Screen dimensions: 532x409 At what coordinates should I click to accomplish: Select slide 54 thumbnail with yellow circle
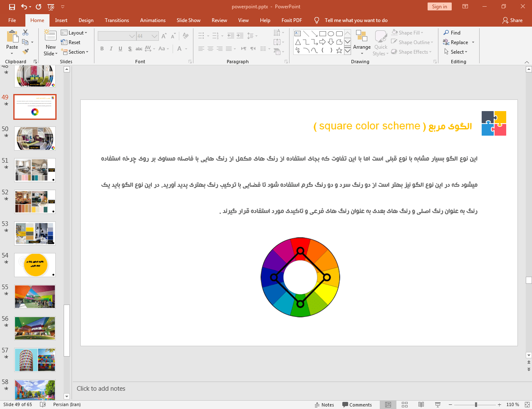35,265
